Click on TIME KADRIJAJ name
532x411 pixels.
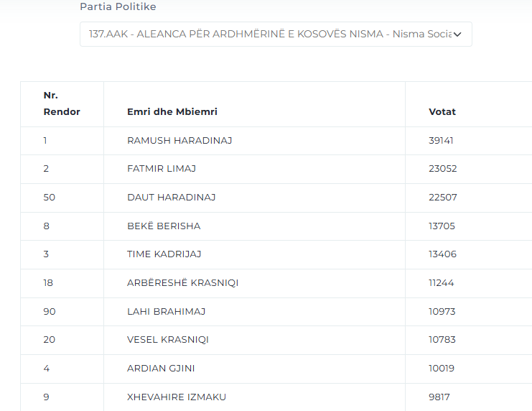coord(163,254)
